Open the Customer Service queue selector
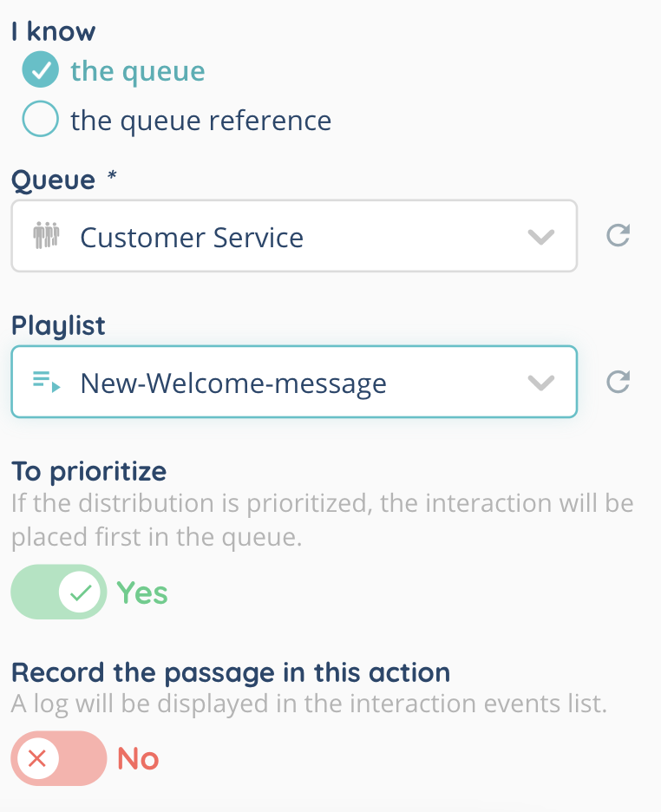 click(x=286, y=237)
